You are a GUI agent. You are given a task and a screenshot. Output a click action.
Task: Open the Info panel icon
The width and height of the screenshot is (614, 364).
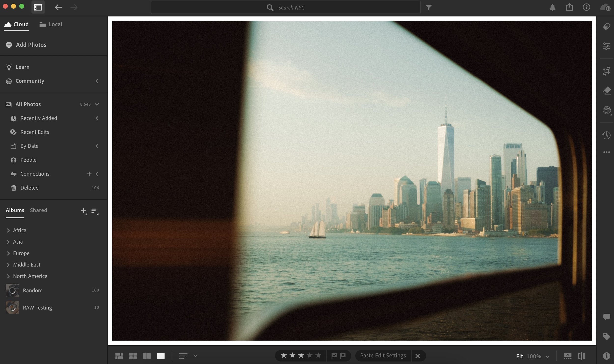606,356
